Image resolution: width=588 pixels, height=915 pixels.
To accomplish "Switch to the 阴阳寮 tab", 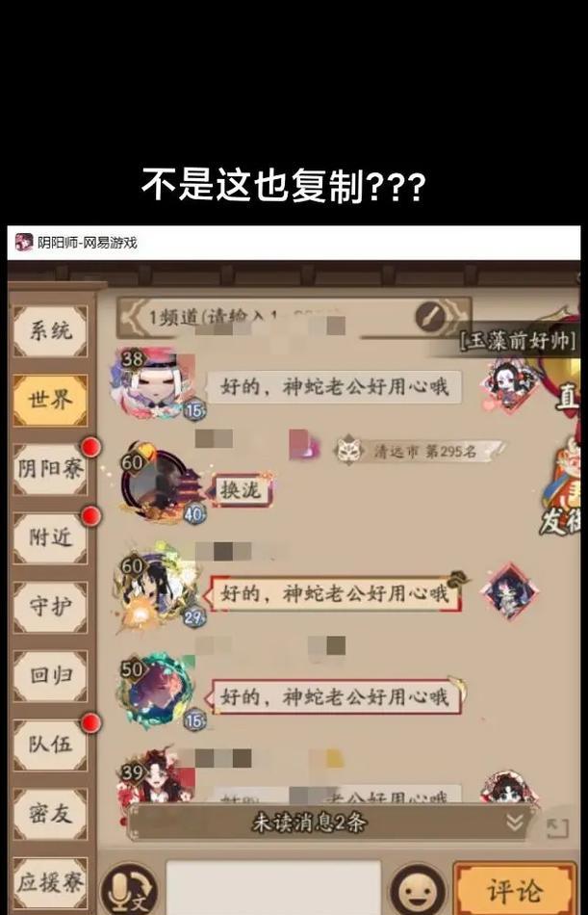I will tap(51, 469).
